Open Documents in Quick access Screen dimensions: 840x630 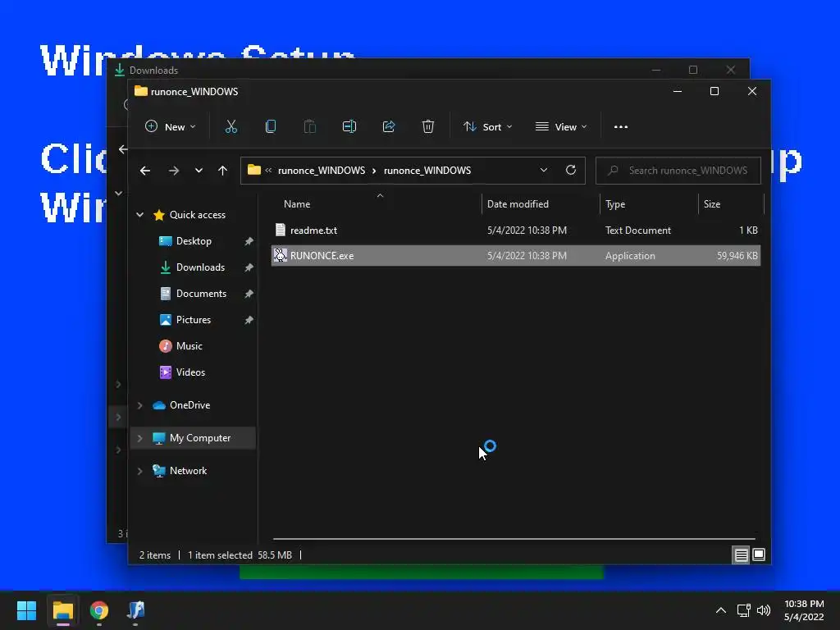click(x=201, y=294)
